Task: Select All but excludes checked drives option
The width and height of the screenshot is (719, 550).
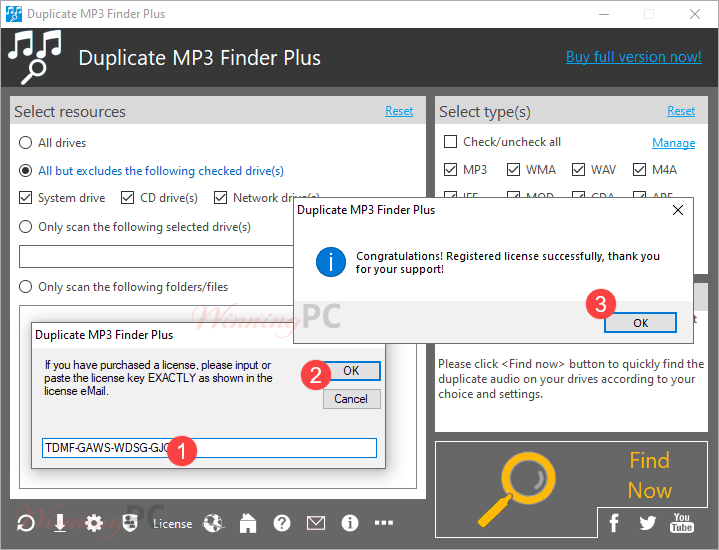Action: tap(26, 171)
